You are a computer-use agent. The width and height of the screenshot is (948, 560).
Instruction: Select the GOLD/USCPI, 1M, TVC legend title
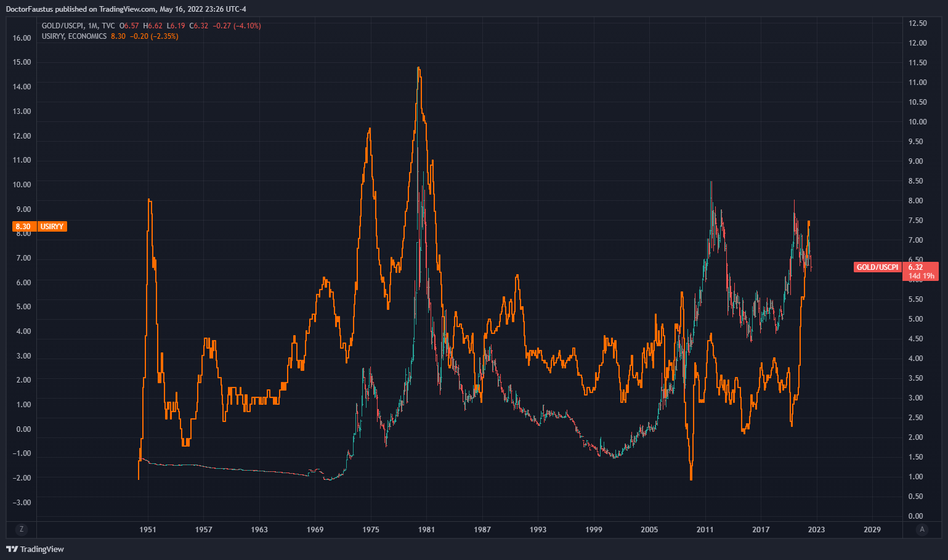point(78,26)
